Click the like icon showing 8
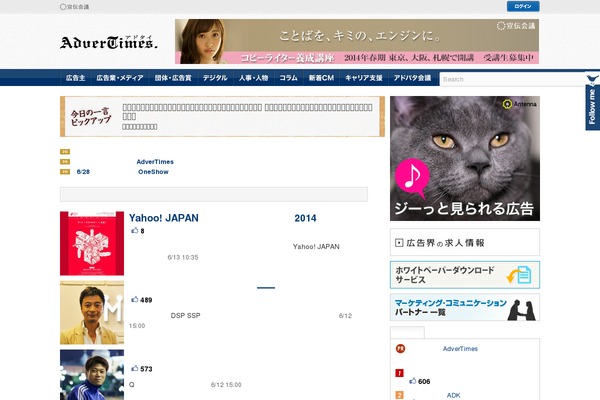 [135, 230]
